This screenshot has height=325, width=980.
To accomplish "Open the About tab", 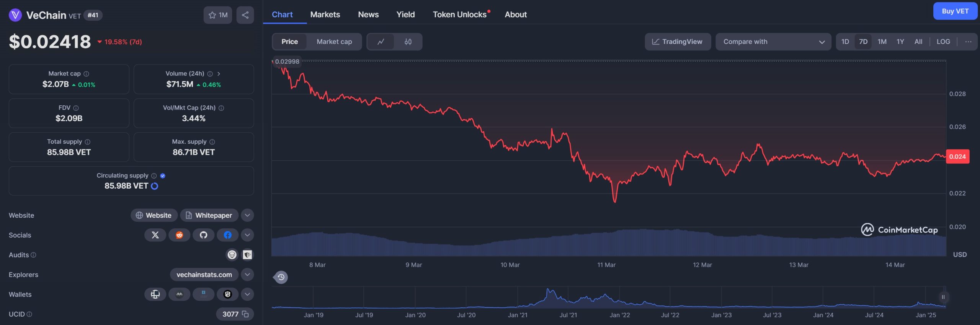I will tap(516, 15).
